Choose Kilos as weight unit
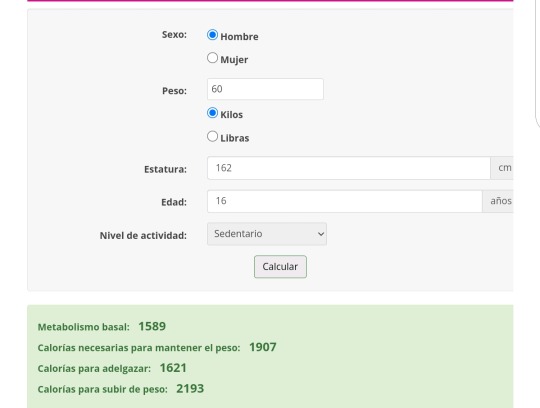The image size is (540, 408). click(212, 113)
